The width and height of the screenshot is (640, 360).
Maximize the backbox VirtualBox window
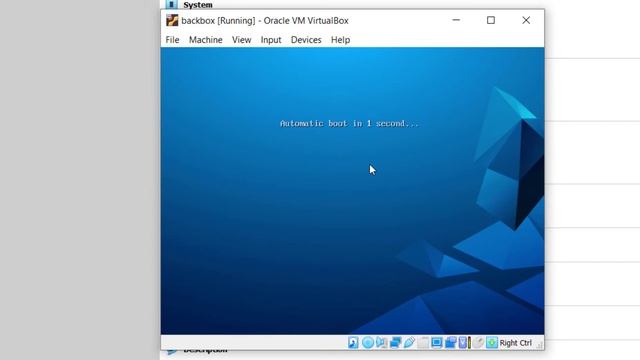491,20
